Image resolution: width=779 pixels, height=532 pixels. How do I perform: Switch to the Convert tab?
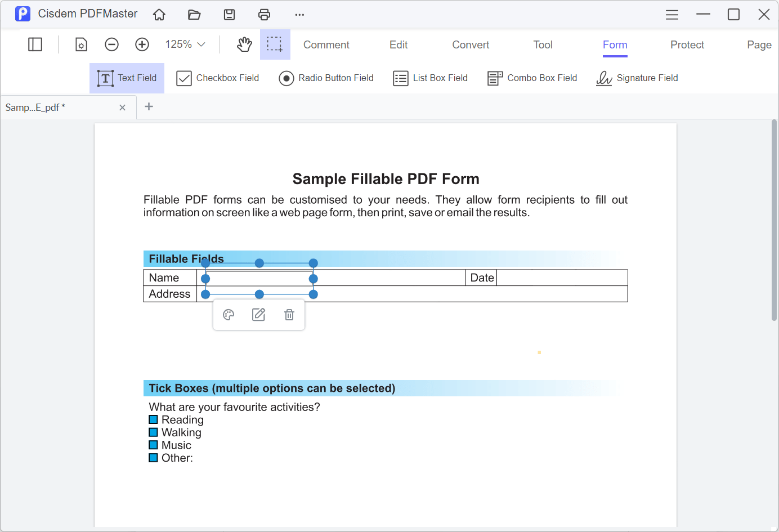471,44
